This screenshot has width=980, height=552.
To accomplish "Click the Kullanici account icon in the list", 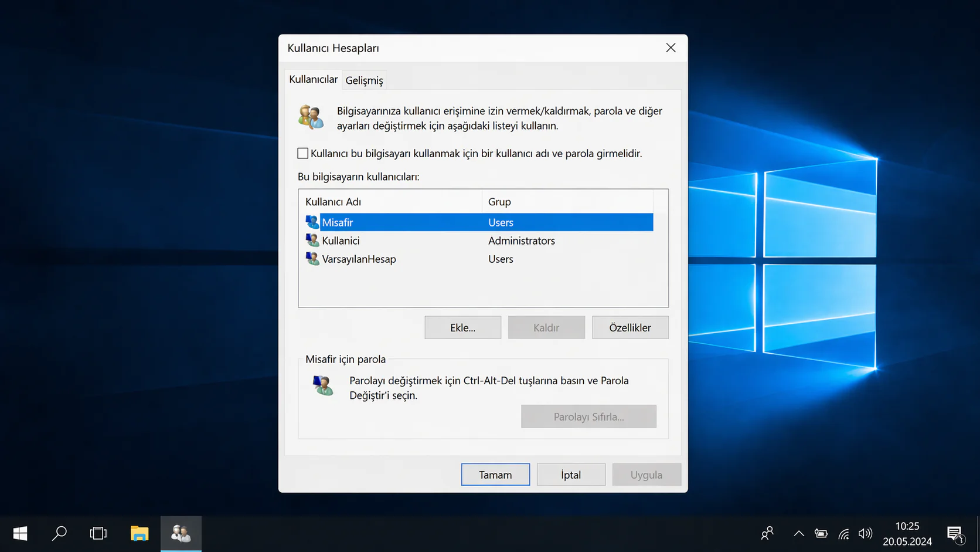I will [x=312, y=240].
